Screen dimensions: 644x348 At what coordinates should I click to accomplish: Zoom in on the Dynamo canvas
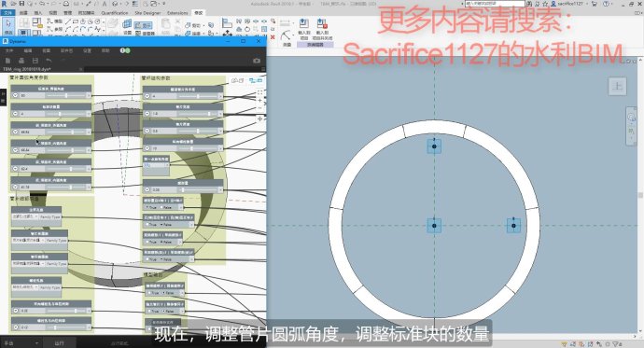[x=260, y=100]
